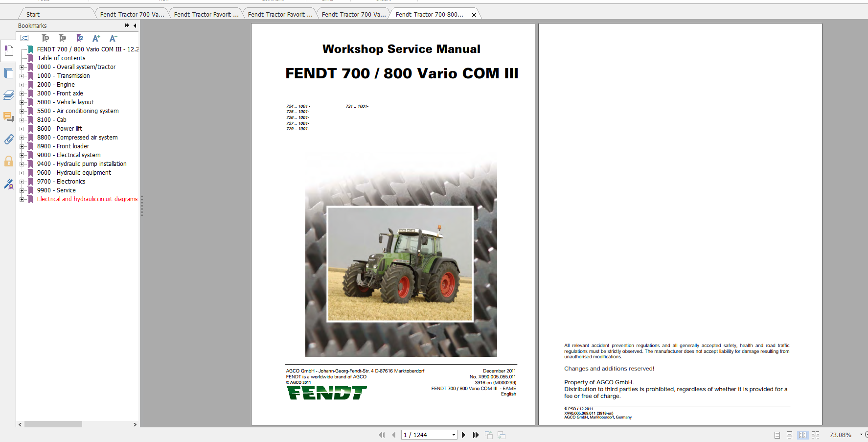
Task: Go to previous view
Action: [489, 435]
